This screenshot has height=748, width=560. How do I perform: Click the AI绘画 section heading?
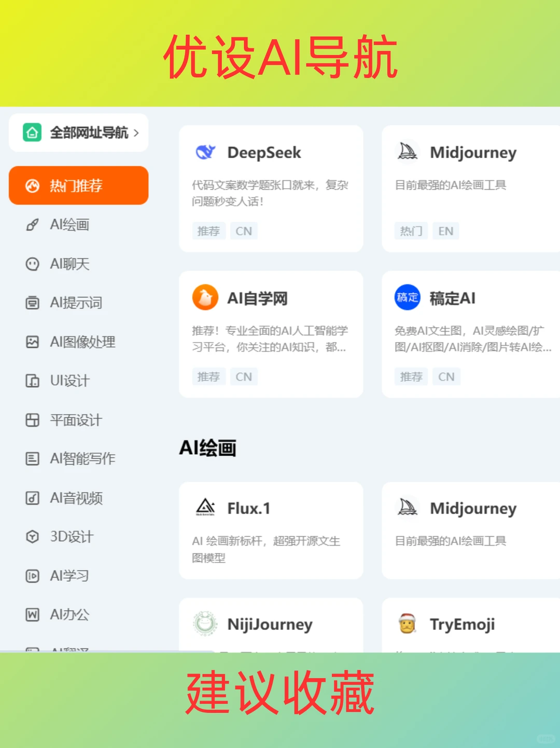pos(208,447)
